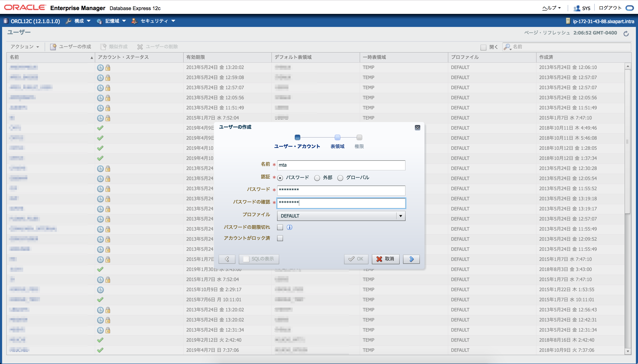Image resolution: width=638 pixels, height=364 pixels.
Task: Open the 記憶域 menu
Action: [x=112, y=21]
